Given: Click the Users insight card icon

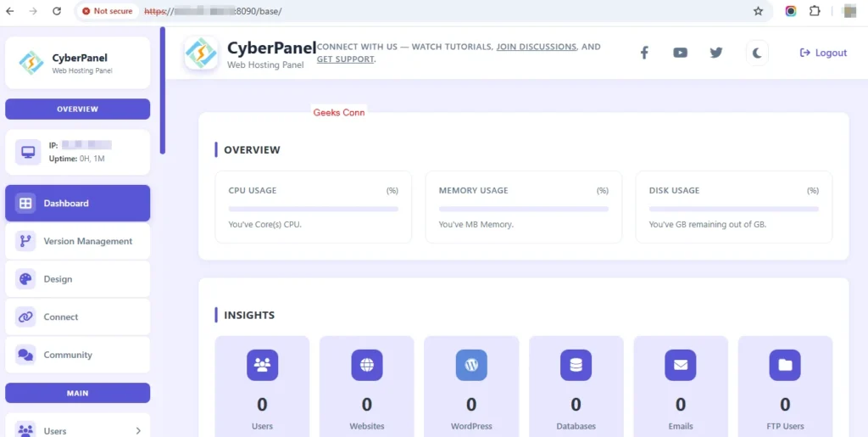Looking at the screenshot, I should pos(263,365).
